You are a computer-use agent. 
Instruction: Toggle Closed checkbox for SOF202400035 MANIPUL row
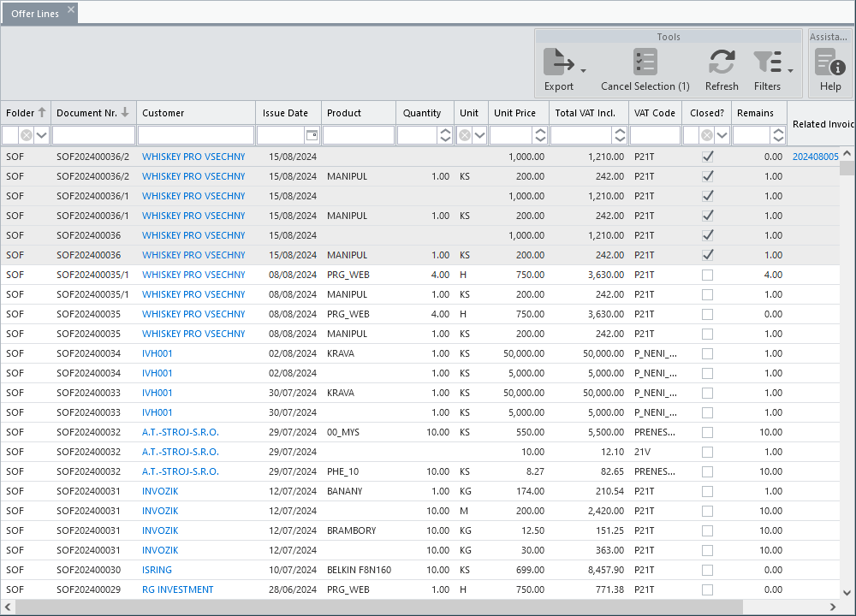pyautogui.click(x=708, y=334)
